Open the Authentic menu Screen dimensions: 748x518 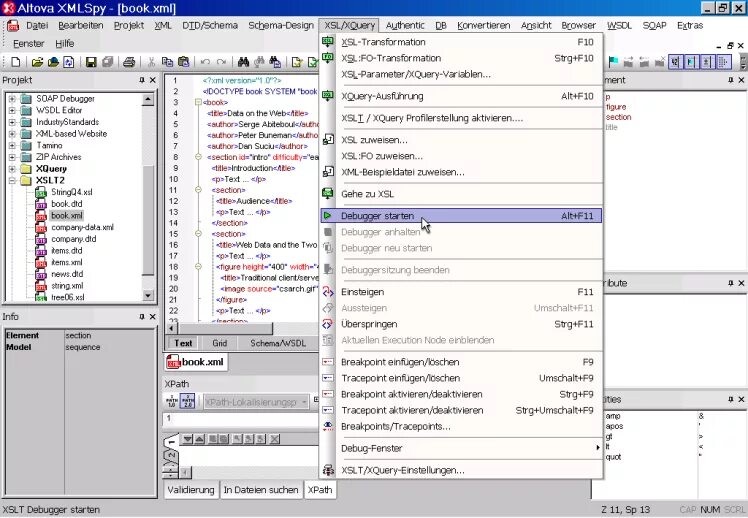point(405,26)
